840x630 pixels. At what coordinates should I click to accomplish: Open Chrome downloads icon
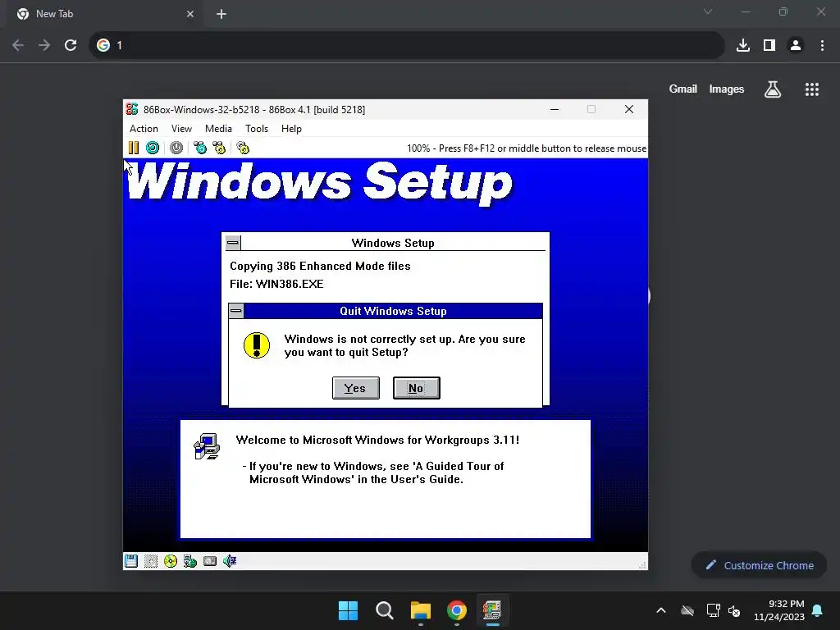(743, 45)
